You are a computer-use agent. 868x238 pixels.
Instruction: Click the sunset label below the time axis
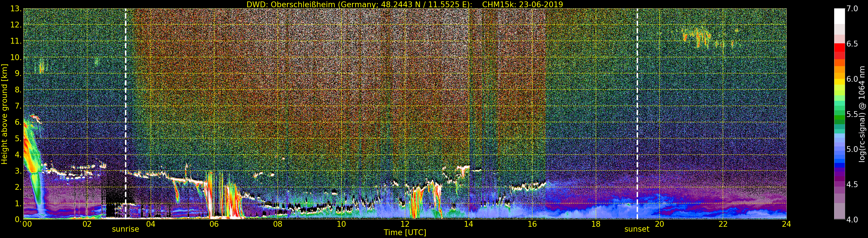click(637, 229)
